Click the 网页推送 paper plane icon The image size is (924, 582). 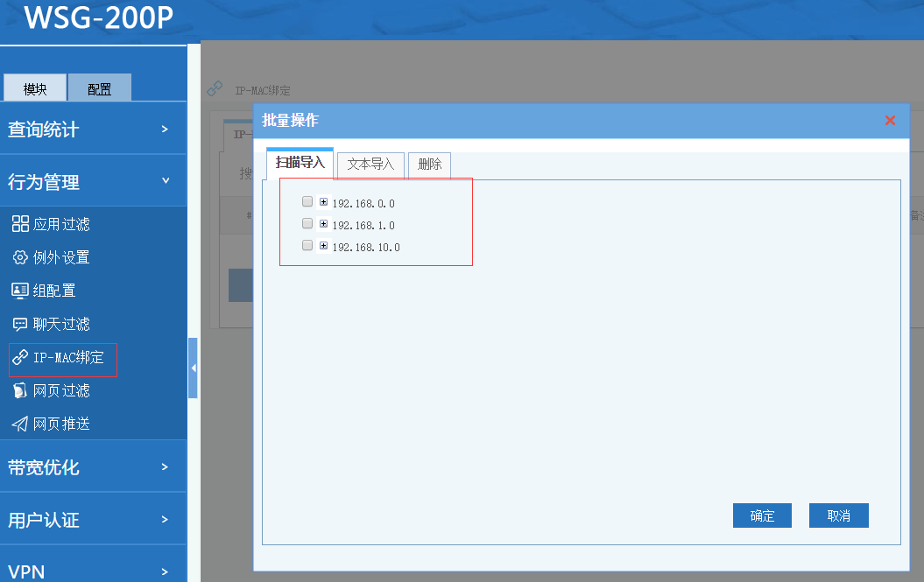(20, 424)
